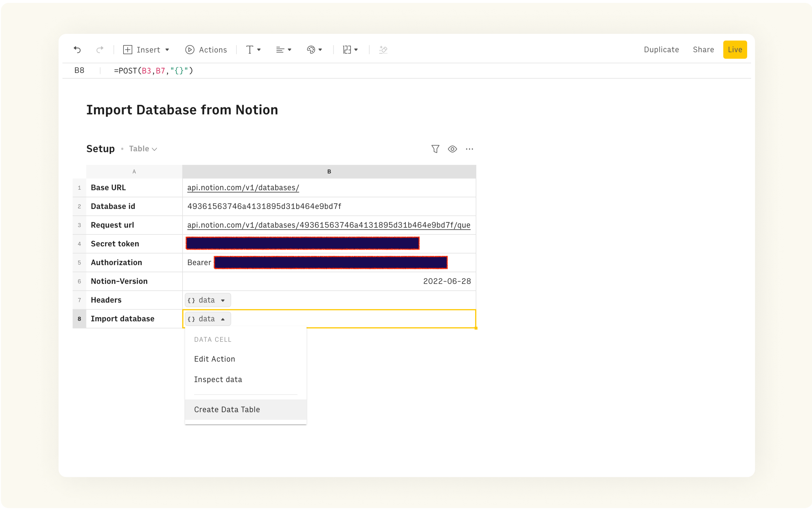This screenshot has height=515, width=812.
Task: Open the Table view dropdown
Action: 143,149
